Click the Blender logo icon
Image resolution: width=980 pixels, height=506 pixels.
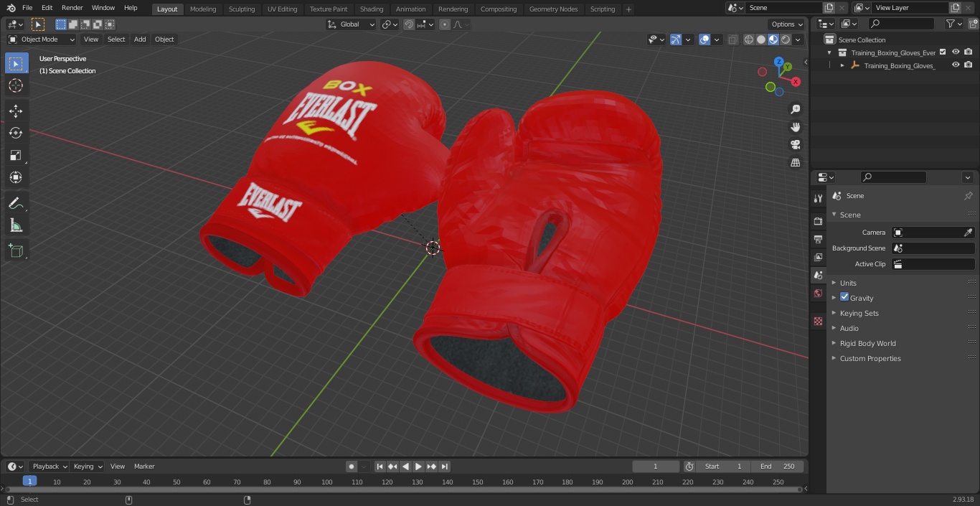11,8
